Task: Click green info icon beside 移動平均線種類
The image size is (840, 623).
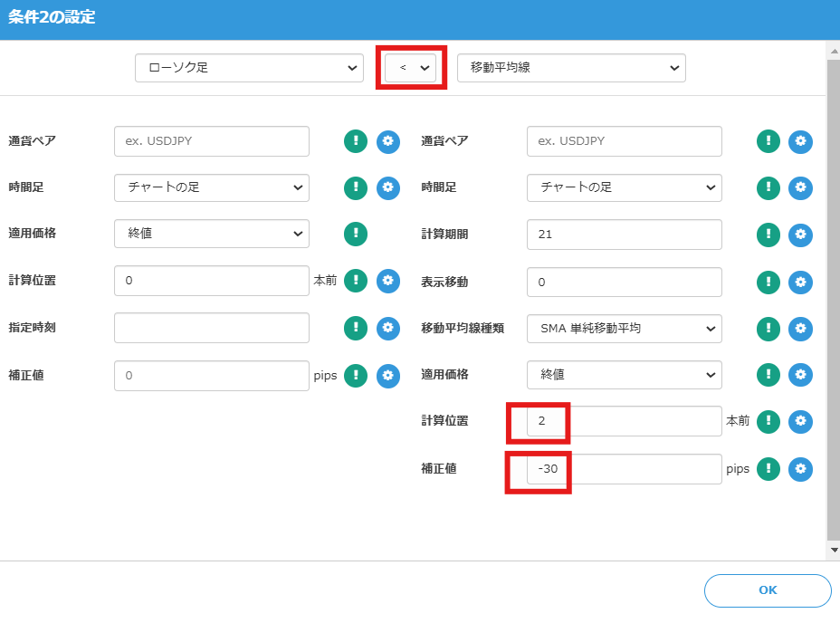Action: click(x=768, y=328)
